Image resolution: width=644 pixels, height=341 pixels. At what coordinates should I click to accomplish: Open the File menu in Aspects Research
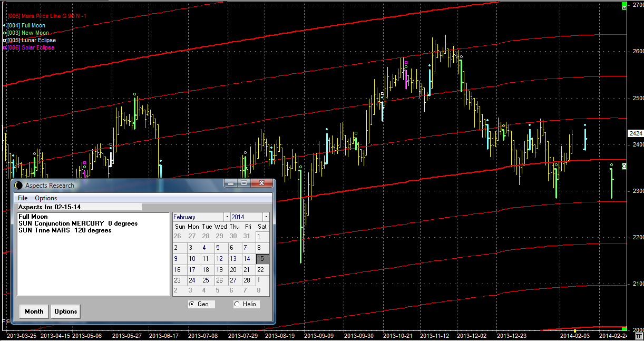coord(23,198)
